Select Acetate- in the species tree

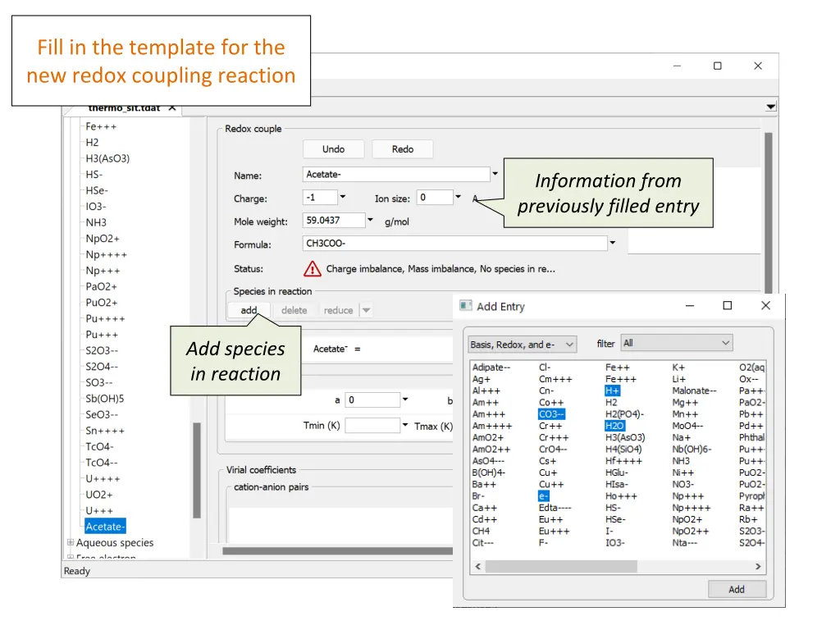coord(105,526)
